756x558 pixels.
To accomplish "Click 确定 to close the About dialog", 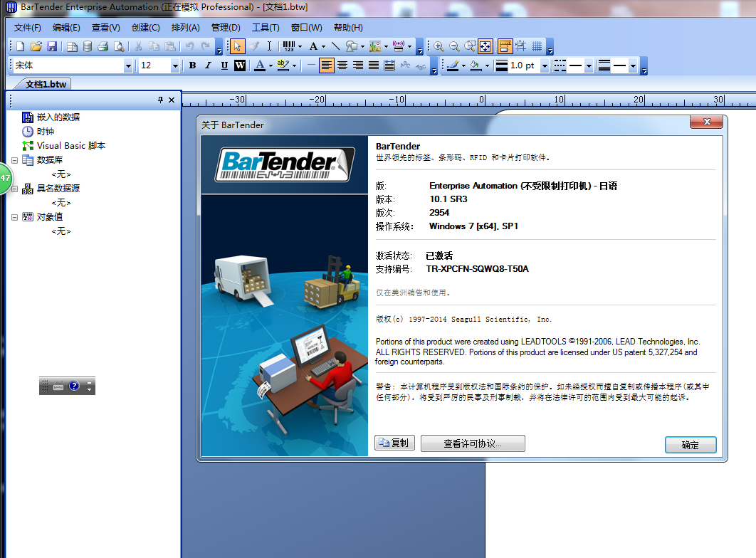I will 691,445.
